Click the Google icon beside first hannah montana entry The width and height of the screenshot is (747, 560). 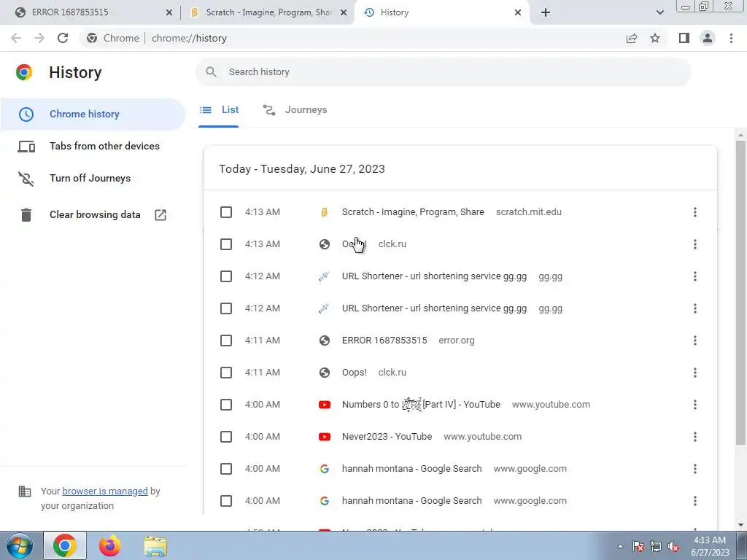tap(325, 469)
